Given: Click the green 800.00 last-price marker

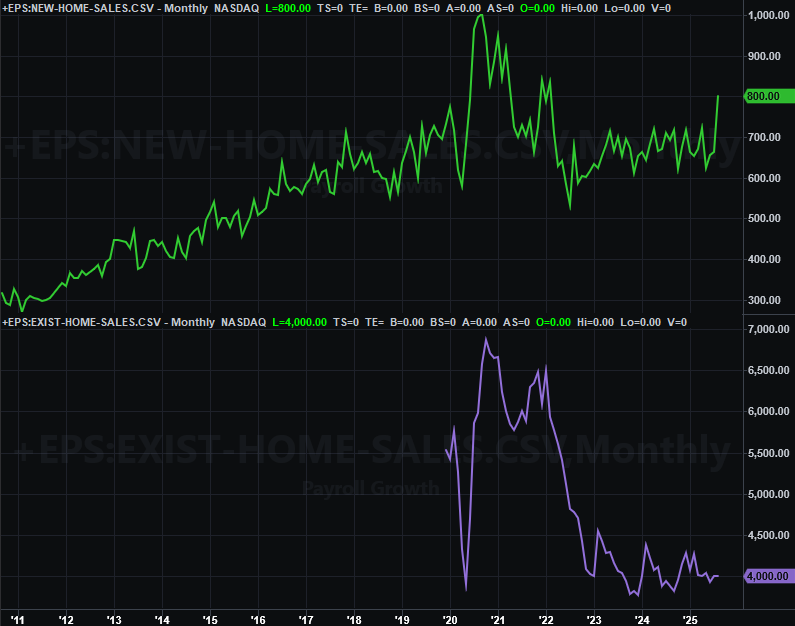Looking at the screenshot, I should pyautogui.click(x=768, y=96).
